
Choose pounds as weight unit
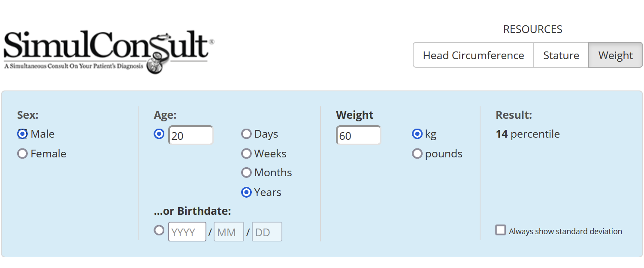(x=417, y=154)
